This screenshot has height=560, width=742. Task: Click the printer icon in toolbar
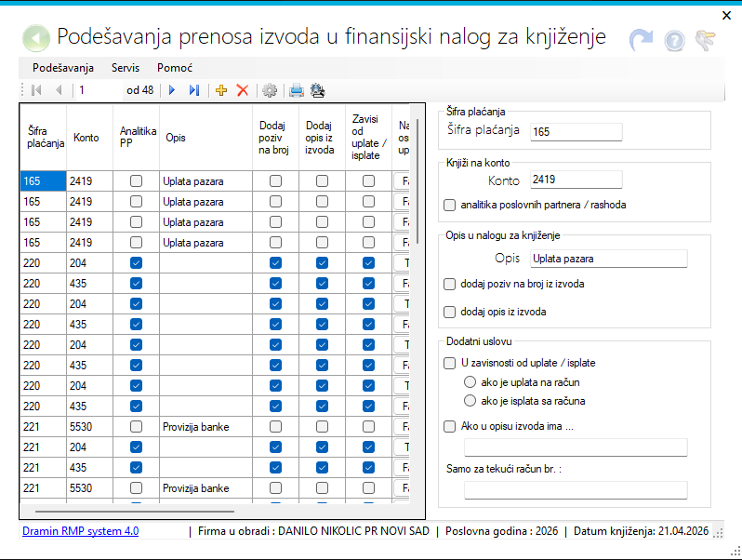point(297,90)
